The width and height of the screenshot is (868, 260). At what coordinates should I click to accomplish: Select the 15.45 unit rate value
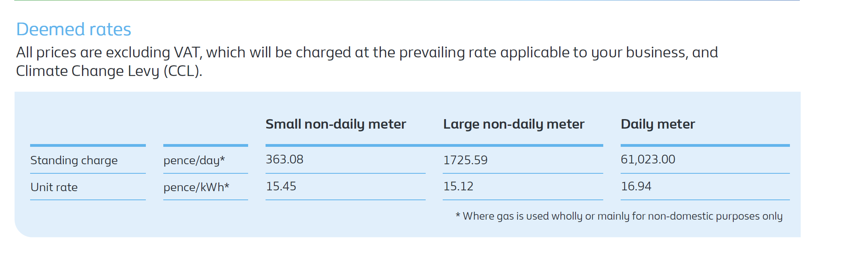tap(281, 186)
